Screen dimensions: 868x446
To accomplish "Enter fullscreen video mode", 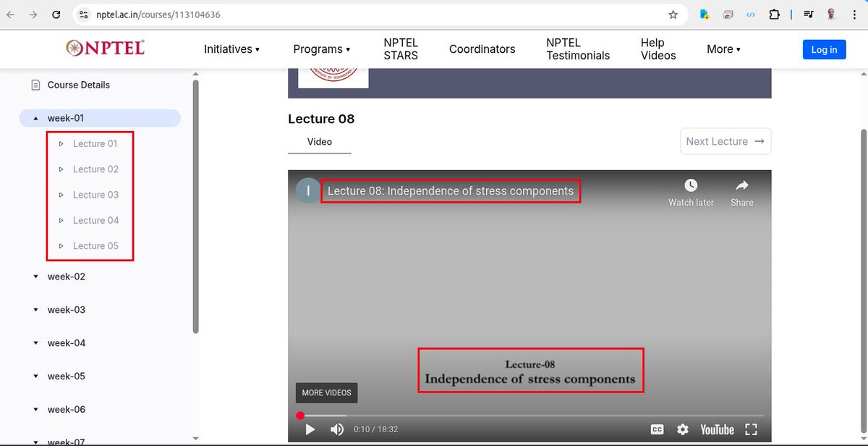I will click(x=751, y=429).
